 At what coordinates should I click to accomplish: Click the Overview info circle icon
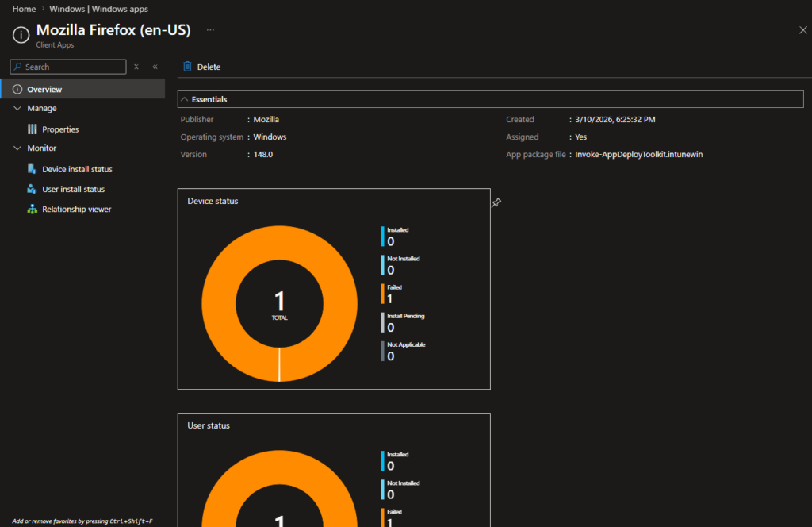point(17,89)
